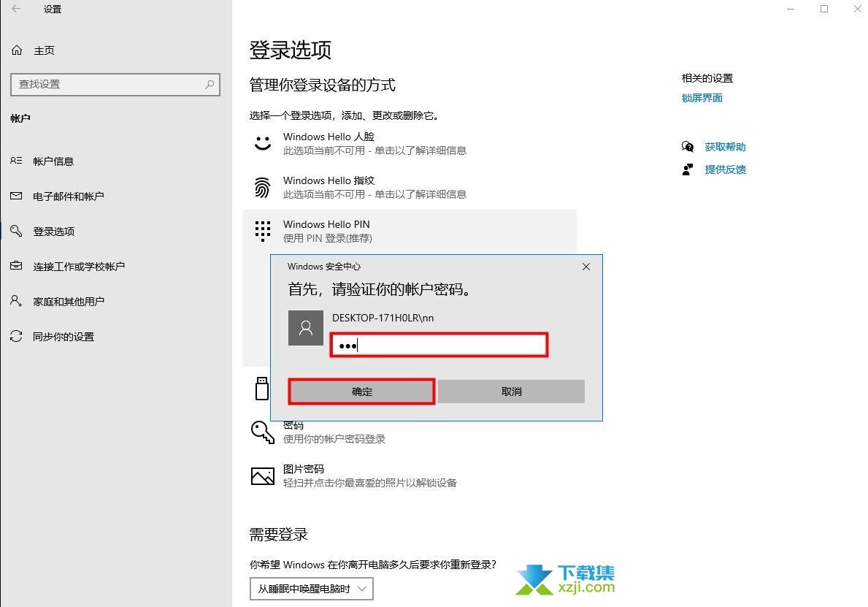Maximize the Settings window

(823, 9)
